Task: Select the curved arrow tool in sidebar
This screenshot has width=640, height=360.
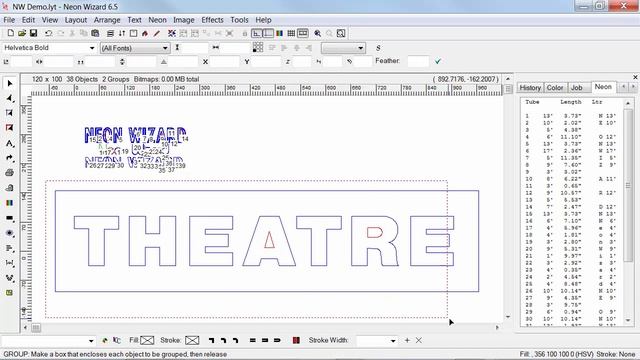Action: pos(9,158)
